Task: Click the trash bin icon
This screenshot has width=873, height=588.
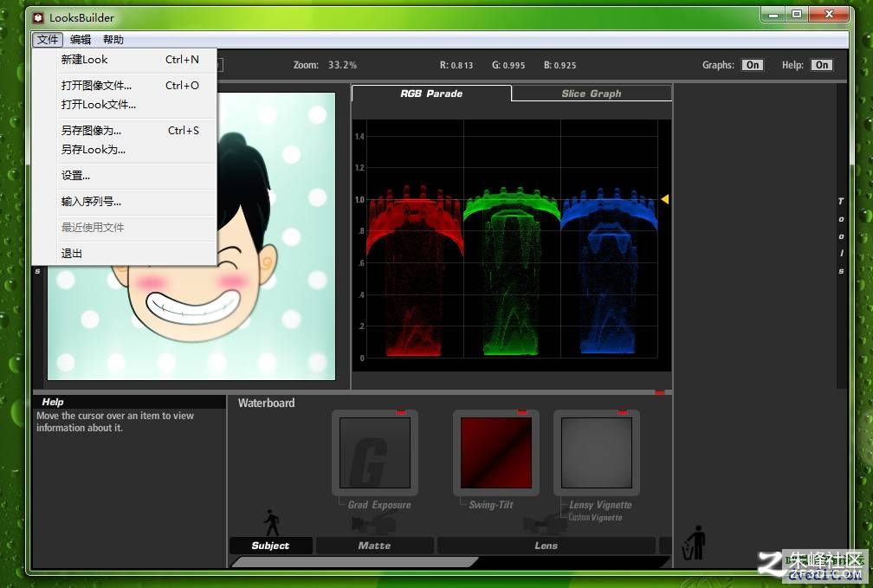Action: click(695, 543)
